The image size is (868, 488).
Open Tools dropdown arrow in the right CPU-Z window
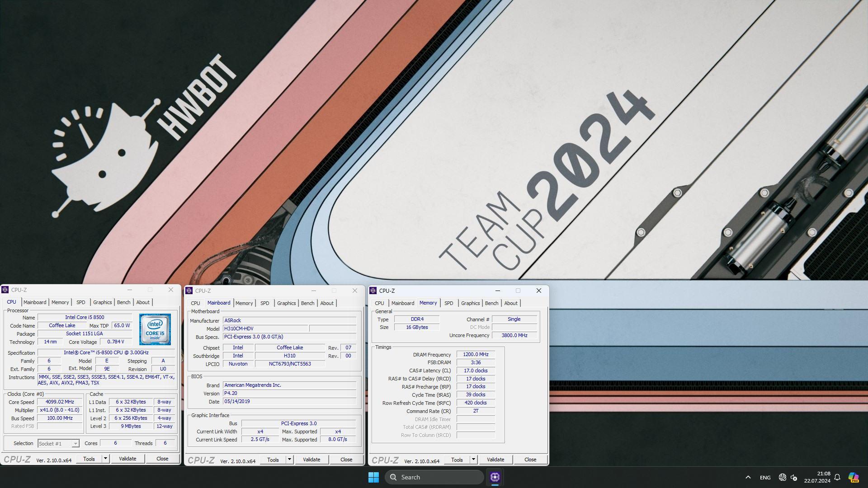pyautogui.click(x=474, y=460)
